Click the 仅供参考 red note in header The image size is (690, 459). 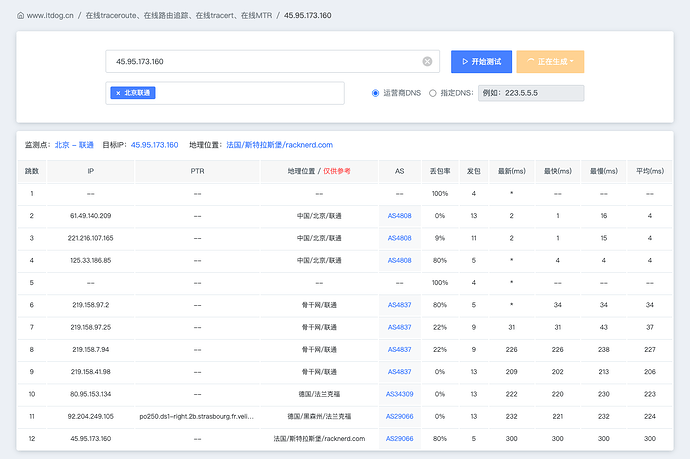pyautogui.click(x=337, y=171)
